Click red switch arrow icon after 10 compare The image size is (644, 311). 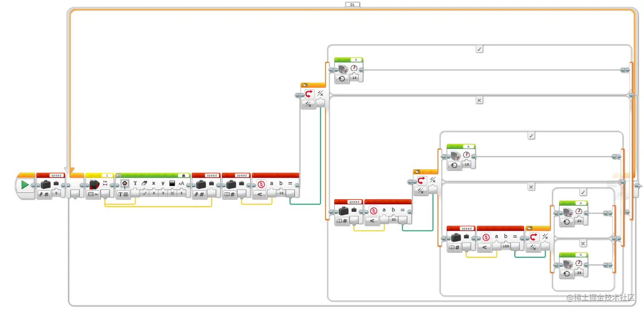309,94
